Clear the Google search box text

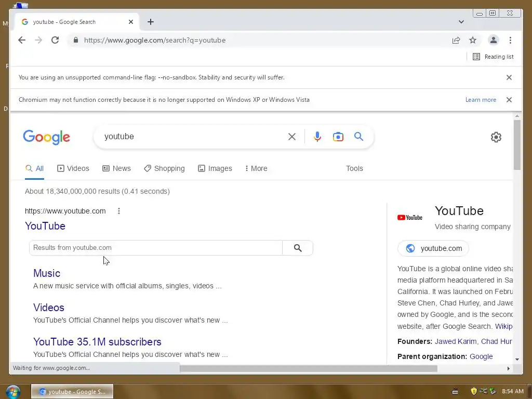tap(292, 137)
